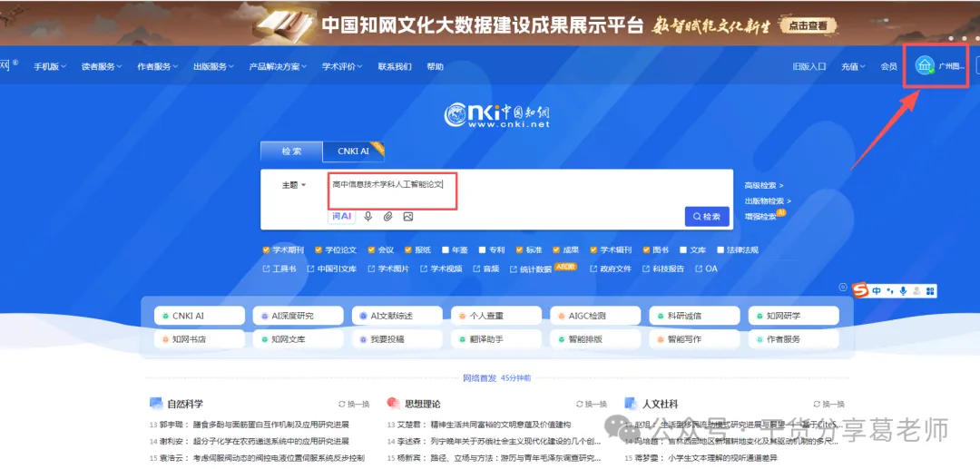Open the 主题 search field dropdown
The image size is (980, 469).
click(294, 185)
